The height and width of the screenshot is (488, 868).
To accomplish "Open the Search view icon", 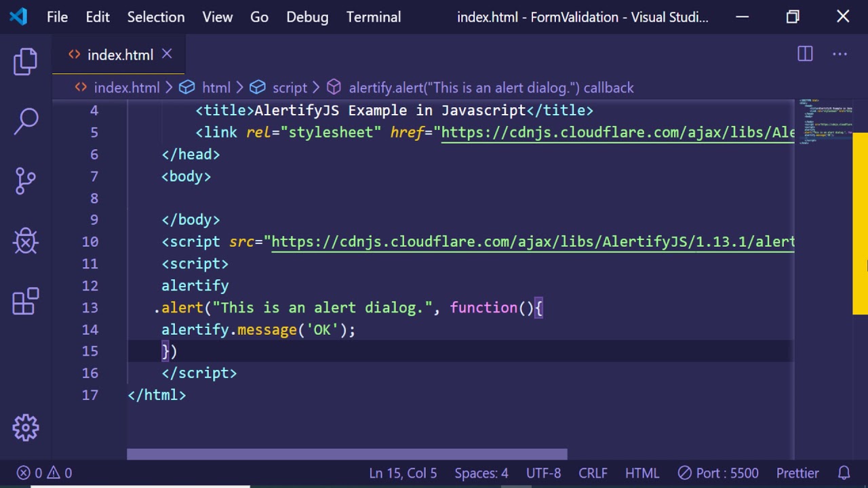I will [x=26, y=121].
